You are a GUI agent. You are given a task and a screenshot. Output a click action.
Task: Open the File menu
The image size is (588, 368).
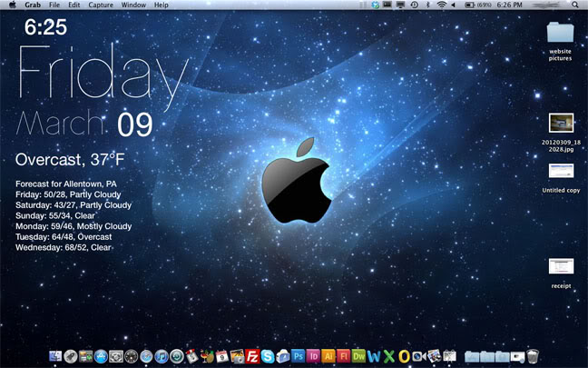(x=54, y=5)
